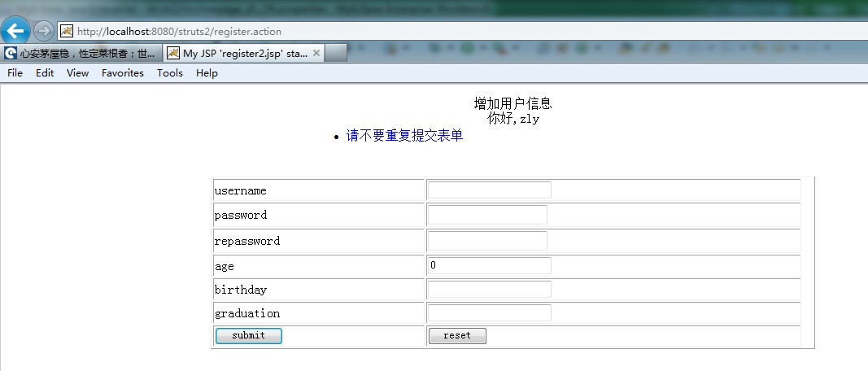This screenshot has width=868, height=371.
Task: Click the birthday label cell
Action: click(x=318, y=290)
